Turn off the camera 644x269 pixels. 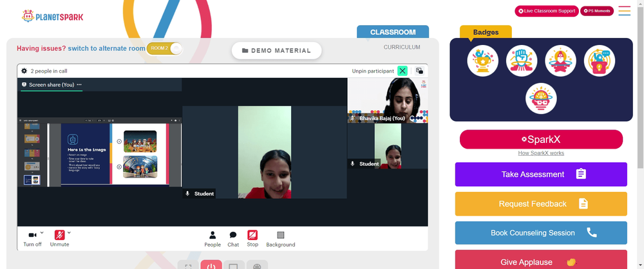tap(32, 239)
